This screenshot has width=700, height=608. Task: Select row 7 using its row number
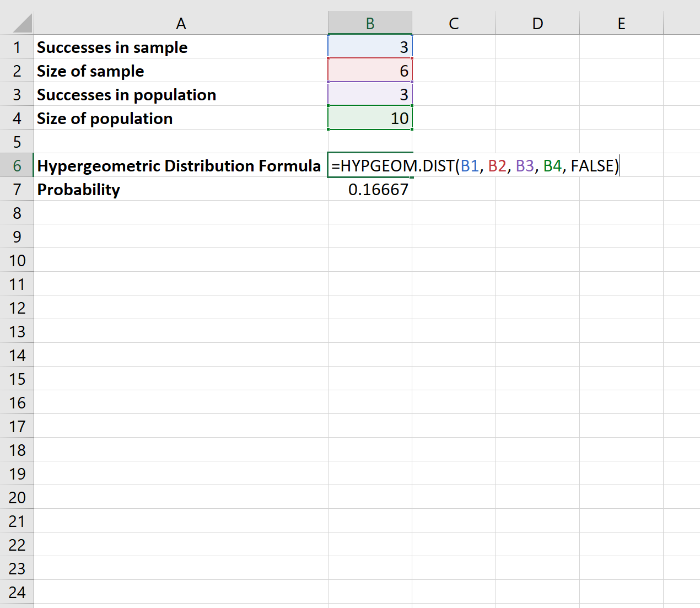[x=17, y=189]
